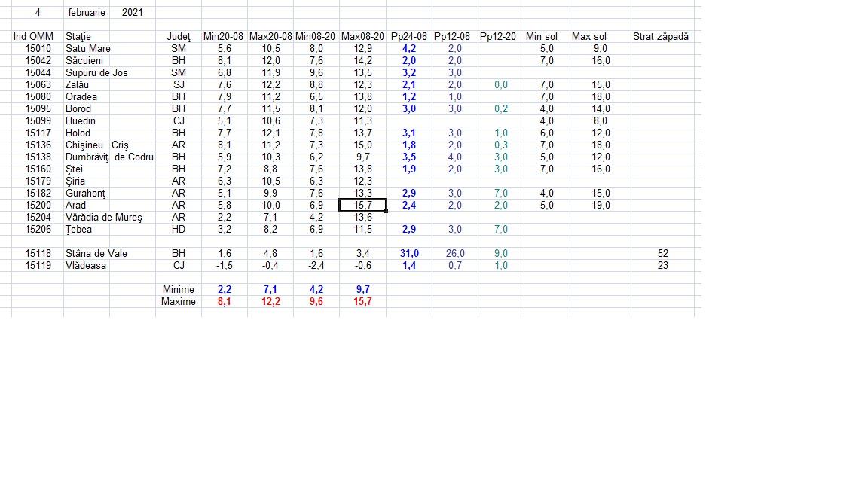This screenshot has width=868, height=488.
Task: Select the 'Min sol' column header
Action: click(546, 36)
